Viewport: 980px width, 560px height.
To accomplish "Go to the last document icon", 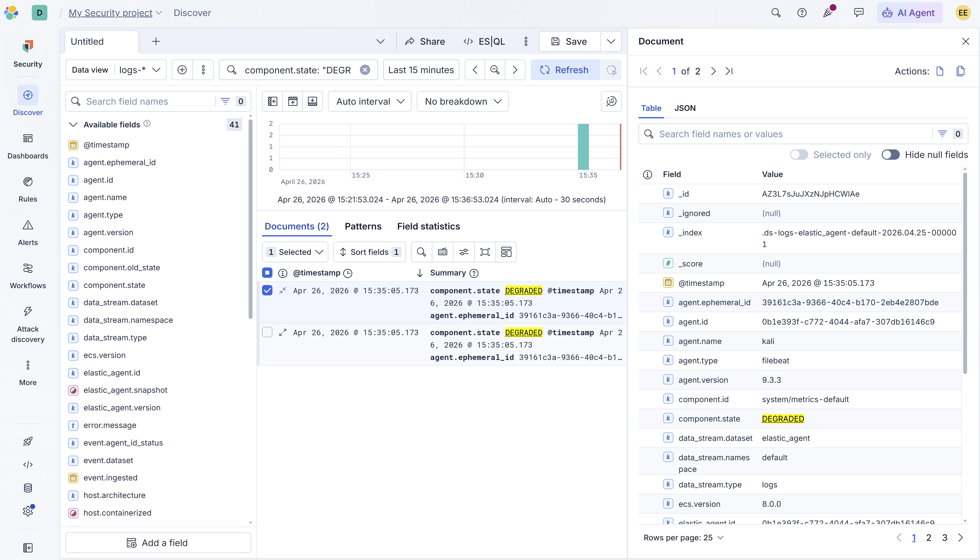I will click(x=729, y=71).
